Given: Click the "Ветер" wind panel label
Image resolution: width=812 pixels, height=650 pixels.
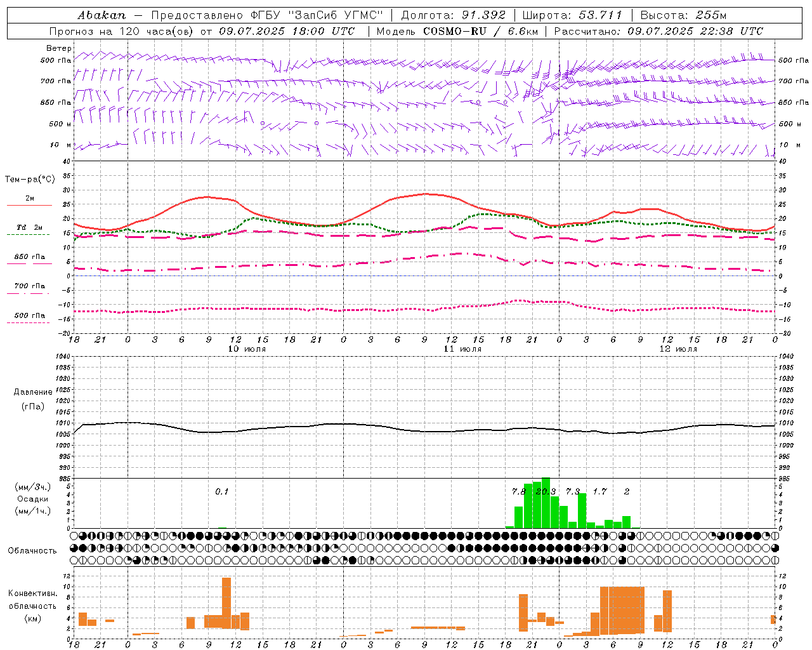Looking at the screenshot, I should [58, 48].
